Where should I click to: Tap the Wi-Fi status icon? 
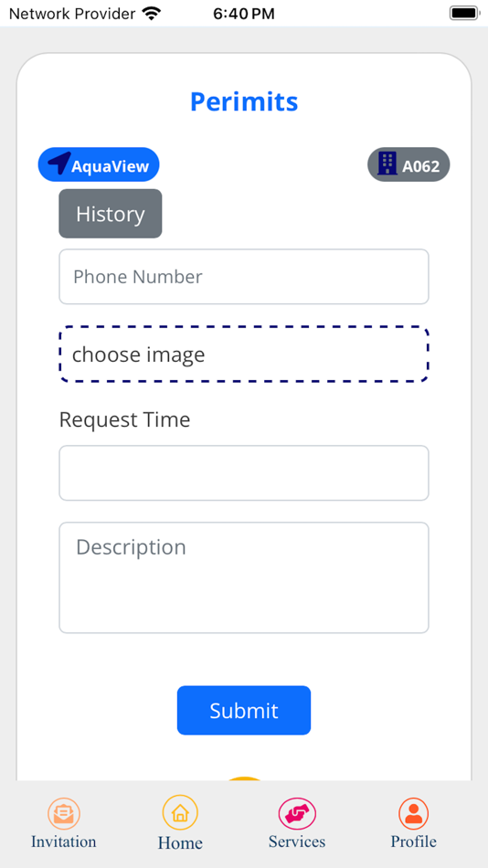151,13
